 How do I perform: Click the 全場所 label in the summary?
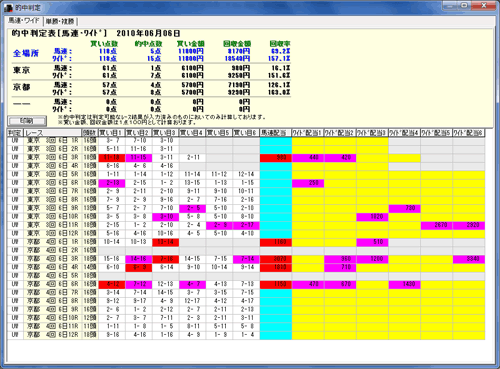click(26, 53)
